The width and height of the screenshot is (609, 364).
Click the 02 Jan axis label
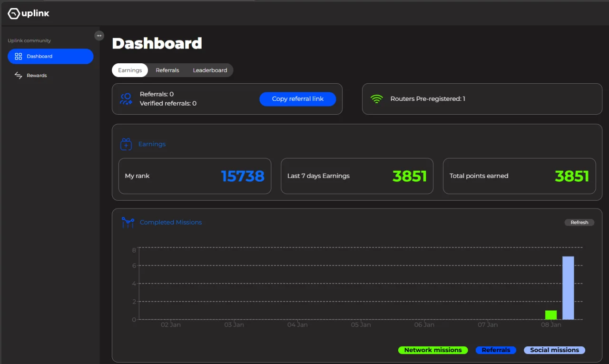[171, 325]
